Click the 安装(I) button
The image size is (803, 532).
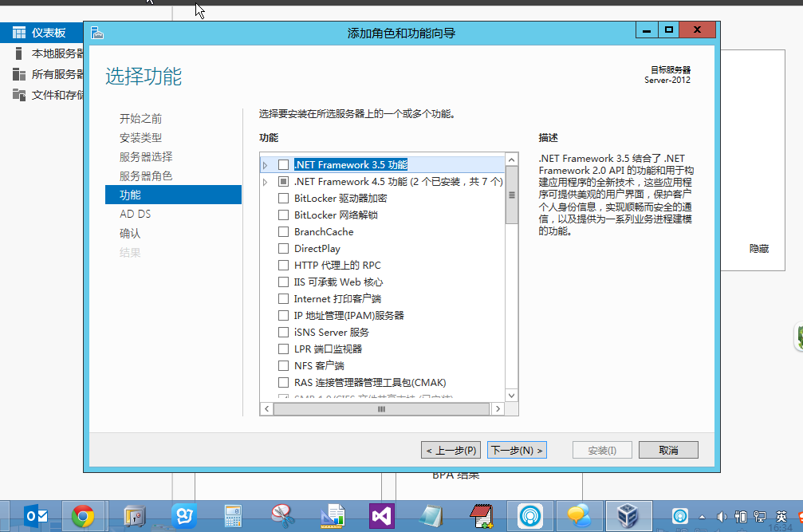[602, 450]
